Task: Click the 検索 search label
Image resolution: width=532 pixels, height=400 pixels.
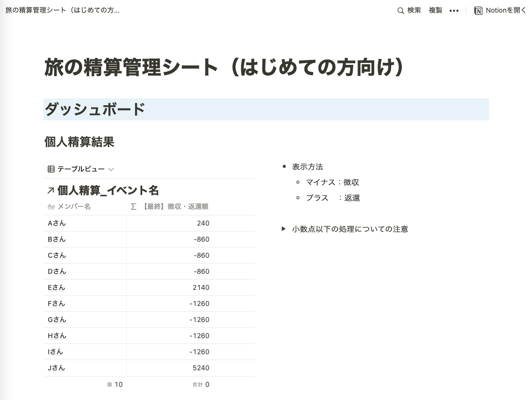Action: [x=414, y=11]
